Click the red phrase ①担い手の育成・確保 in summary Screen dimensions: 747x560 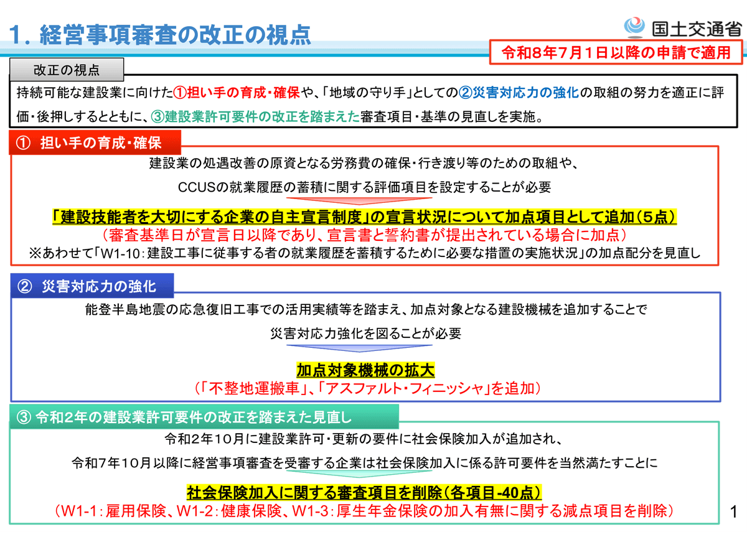[238, 92]
